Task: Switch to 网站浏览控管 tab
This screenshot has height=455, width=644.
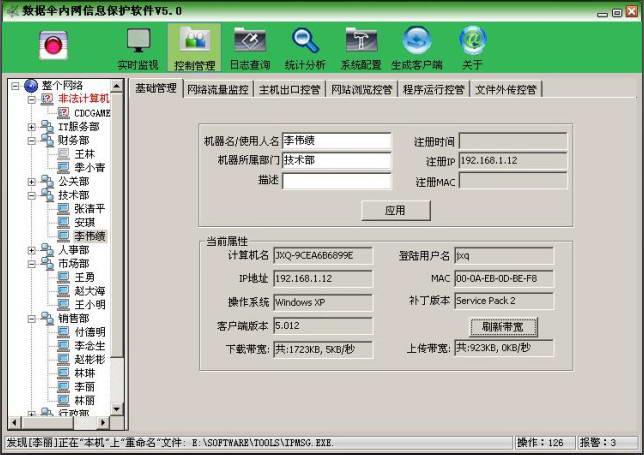Action: (361, 89)
